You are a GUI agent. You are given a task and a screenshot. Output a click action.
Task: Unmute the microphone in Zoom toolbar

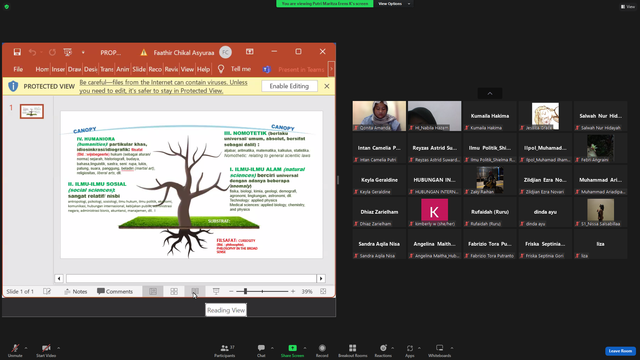tap(15, 350)
